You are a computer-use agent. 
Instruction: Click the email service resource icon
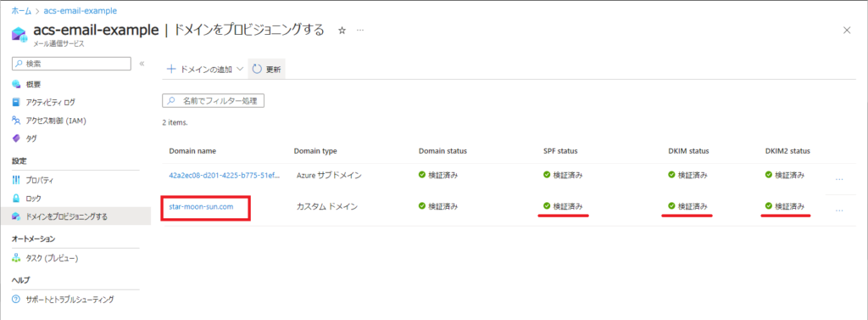[x=19, y=35]
